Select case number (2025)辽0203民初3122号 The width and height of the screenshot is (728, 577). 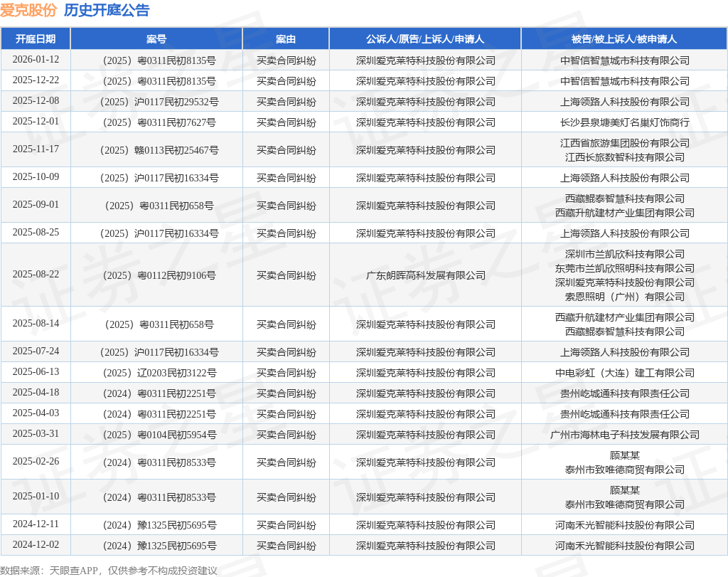point(159,373)
